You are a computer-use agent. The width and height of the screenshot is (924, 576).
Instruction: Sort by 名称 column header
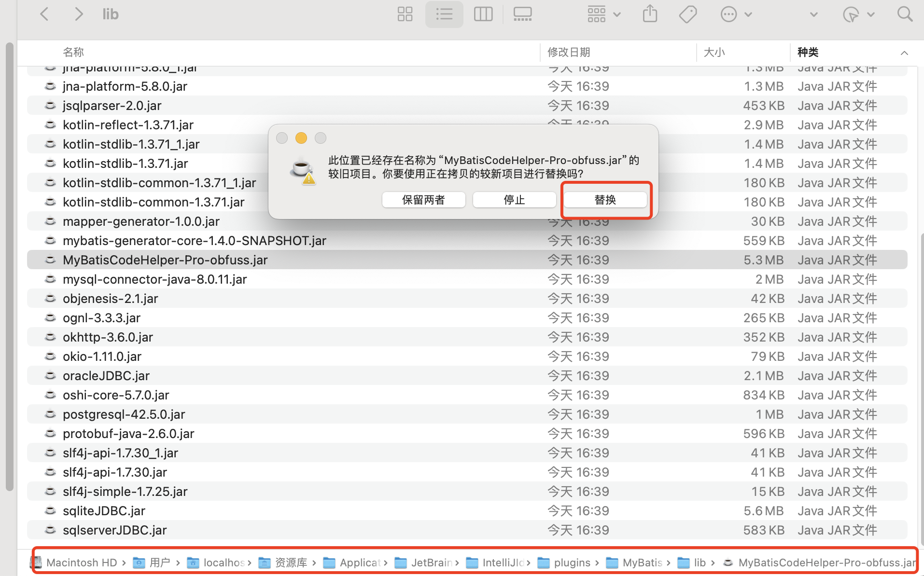[73, 52]
